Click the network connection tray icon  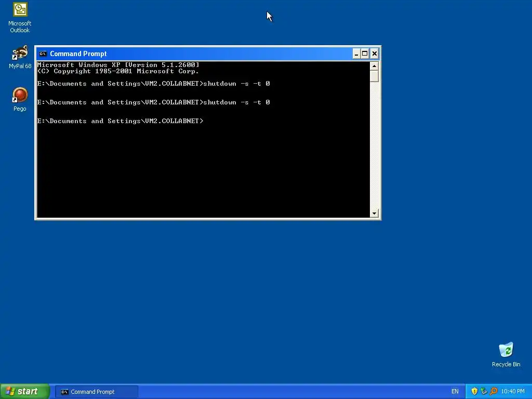(484, 392)
